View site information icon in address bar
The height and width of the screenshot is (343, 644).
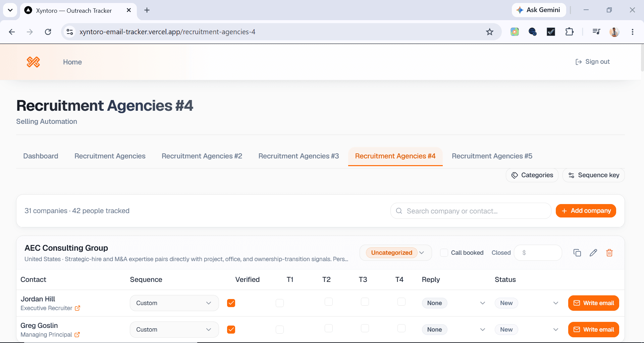70,32
